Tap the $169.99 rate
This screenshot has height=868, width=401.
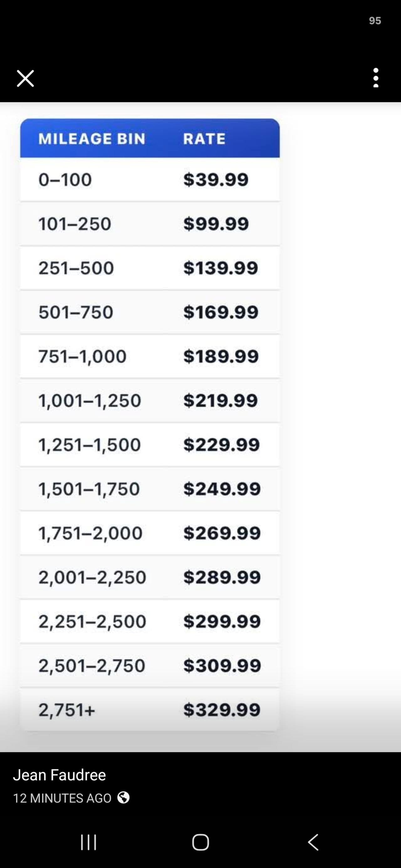point(221,312)
